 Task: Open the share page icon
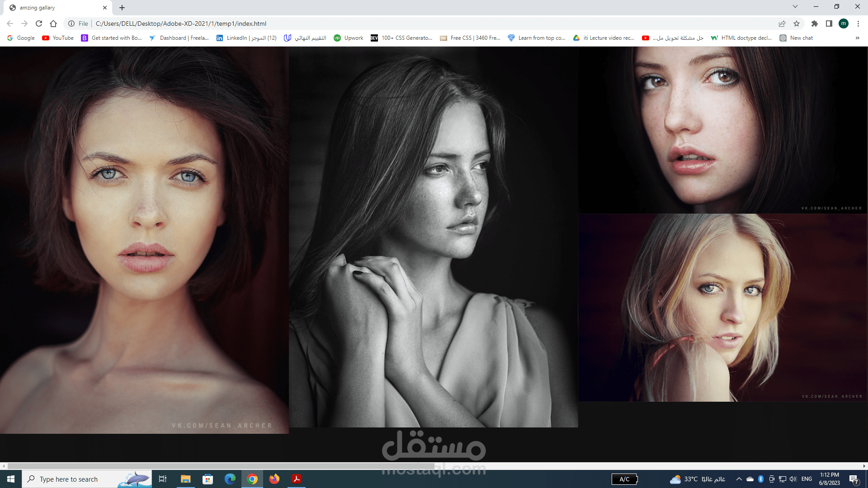(x=782, y=23)
